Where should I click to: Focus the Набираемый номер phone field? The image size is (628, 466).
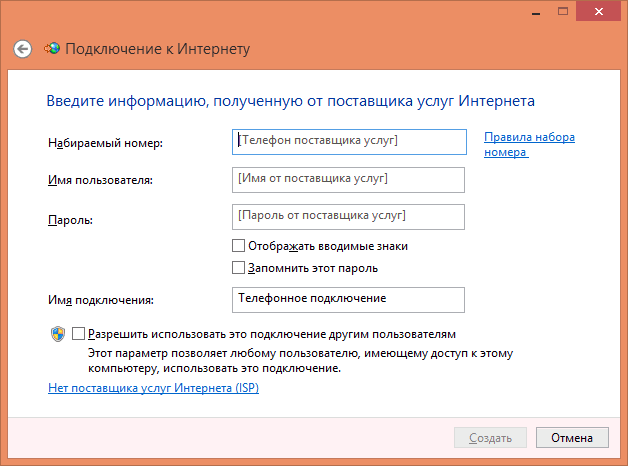[348, 142]
